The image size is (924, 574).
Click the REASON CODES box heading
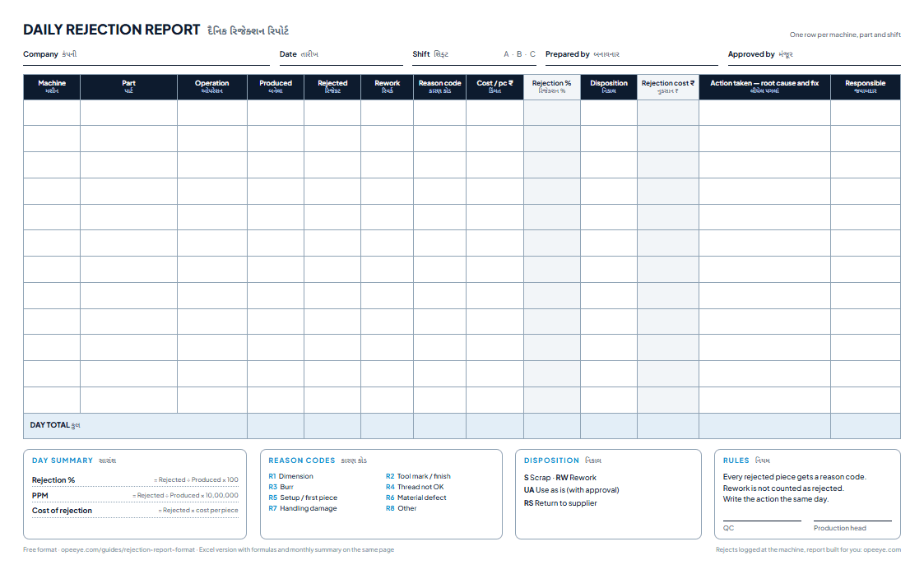tap(302, 461)
